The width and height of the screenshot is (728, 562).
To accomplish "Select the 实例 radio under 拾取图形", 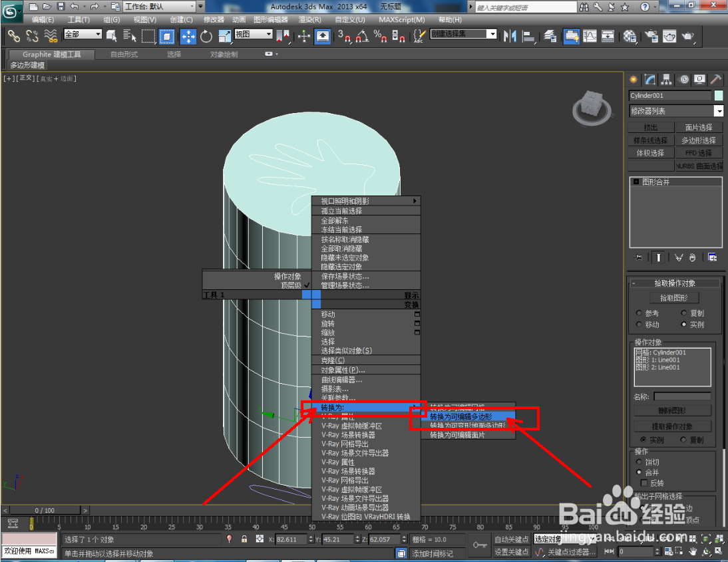I will point(684,325).
